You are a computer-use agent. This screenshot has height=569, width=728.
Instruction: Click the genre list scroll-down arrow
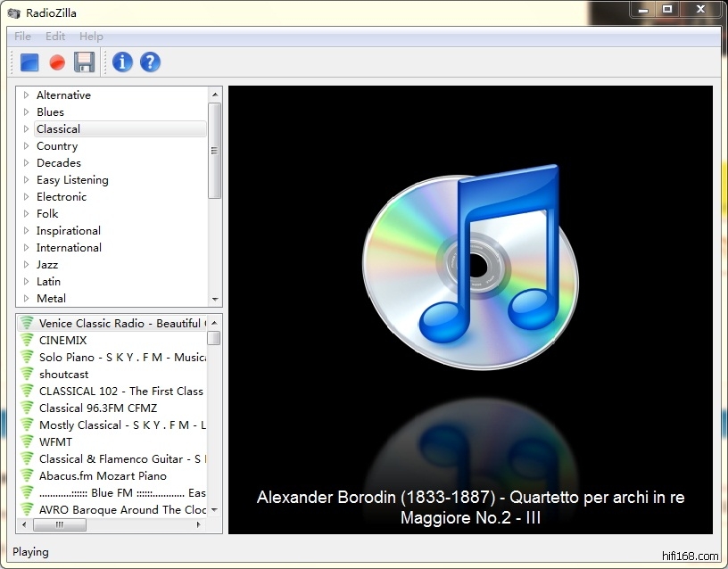click(x=215, y=299)
